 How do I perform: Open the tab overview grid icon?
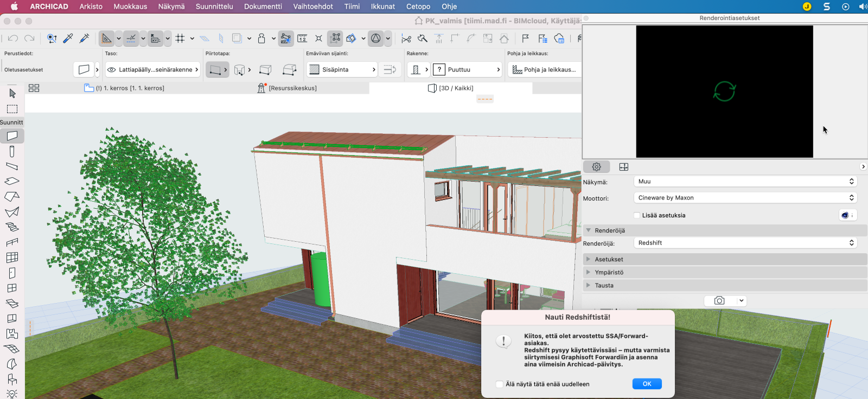[x=34, y=88]
